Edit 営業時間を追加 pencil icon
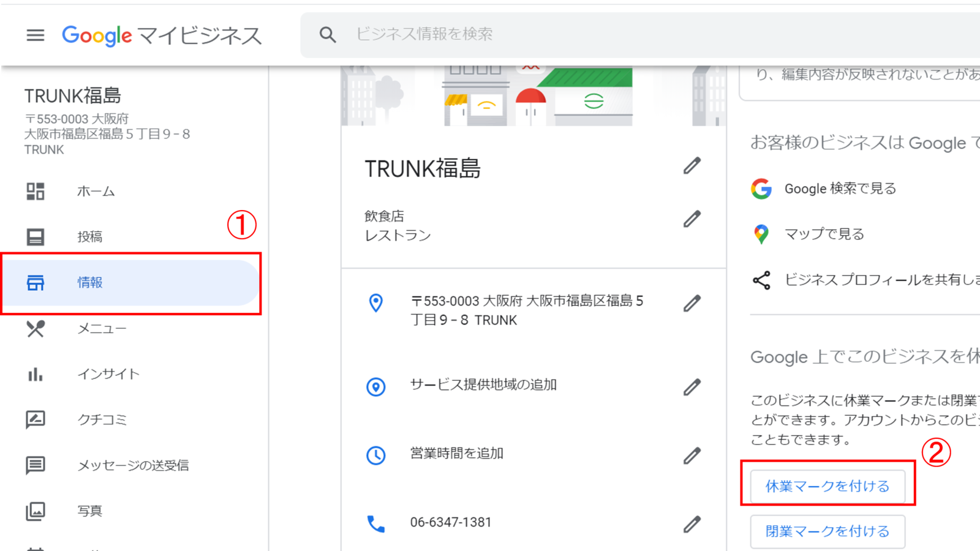Image resolution: width=980 pixels, height=551 pixels. (692, 456)
